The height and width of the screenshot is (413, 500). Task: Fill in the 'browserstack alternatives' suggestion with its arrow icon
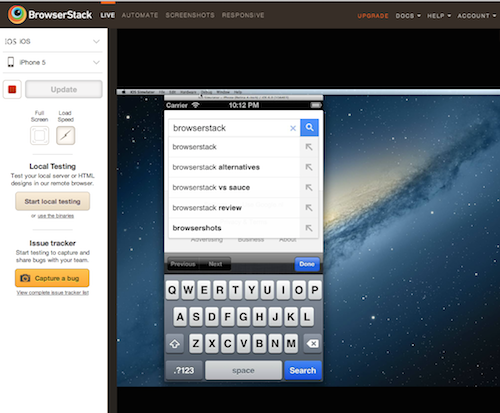tap(309, 167)
